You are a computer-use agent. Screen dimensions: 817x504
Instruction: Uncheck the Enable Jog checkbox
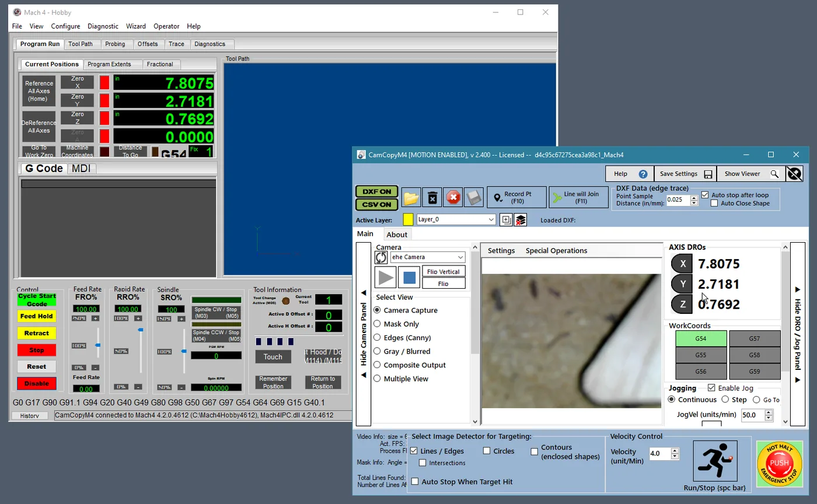711,388
